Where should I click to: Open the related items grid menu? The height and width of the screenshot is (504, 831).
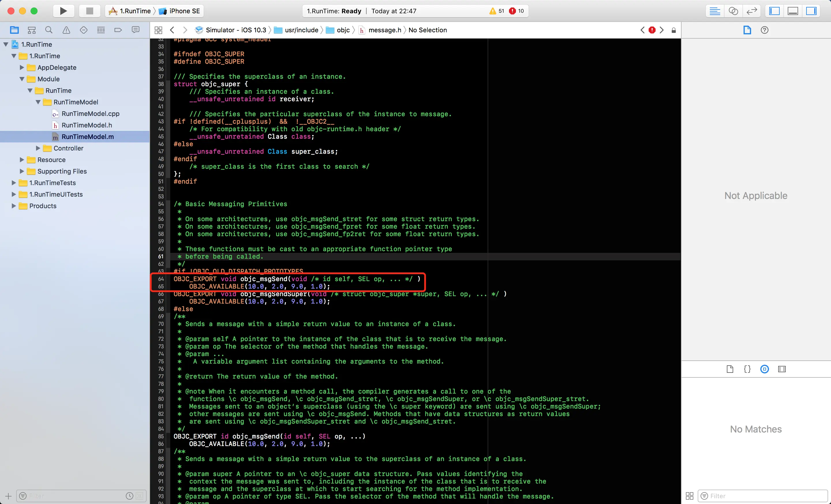coord(158,30)
